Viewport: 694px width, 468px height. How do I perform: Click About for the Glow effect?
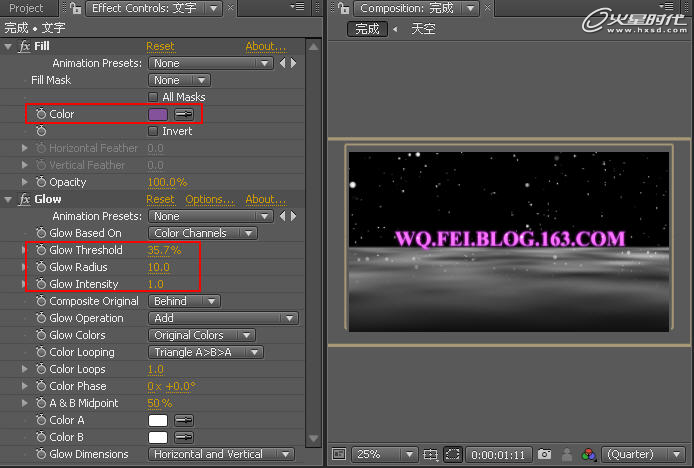(266, 199)
